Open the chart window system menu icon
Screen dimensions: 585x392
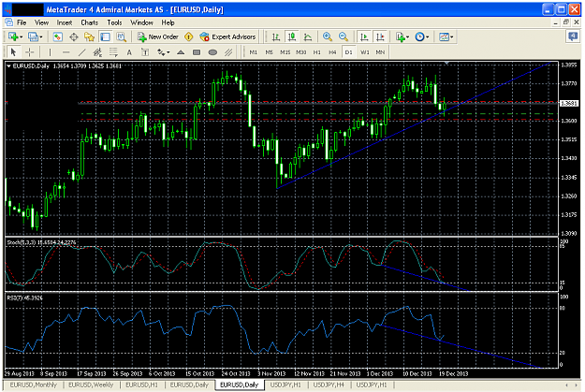click(8, 22)
